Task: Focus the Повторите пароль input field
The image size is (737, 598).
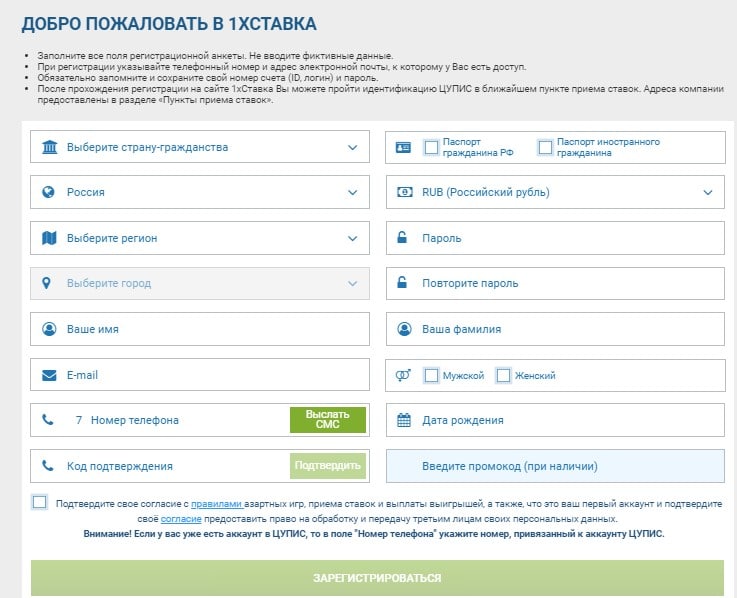Action: (555, 283)
